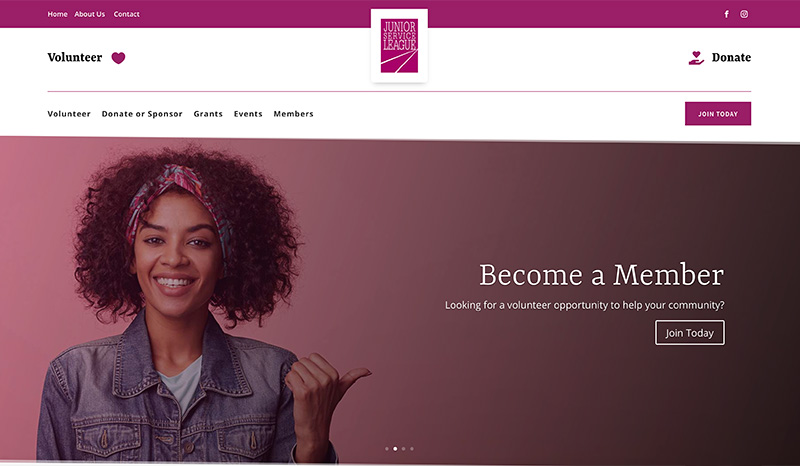Open Donate or Sponsor menu item
Image resolution: width=800 pixels, height=466 pixels.
[x=142, y=114]
